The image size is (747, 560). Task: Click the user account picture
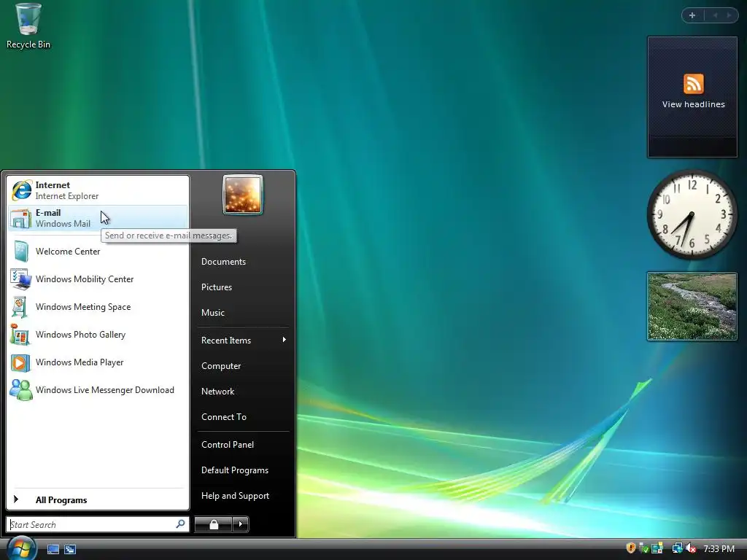[243, 195]
